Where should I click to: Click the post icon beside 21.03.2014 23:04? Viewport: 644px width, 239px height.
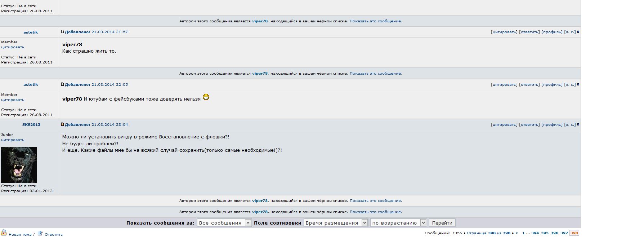pyautogui.click(x=62, y=124)
